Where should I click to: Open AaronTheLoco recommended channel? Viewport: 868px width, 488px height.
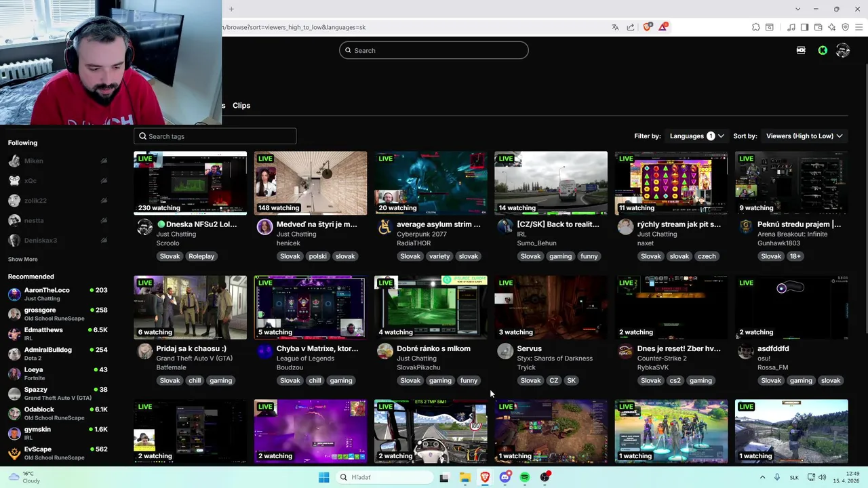click(x=58, y=293)
